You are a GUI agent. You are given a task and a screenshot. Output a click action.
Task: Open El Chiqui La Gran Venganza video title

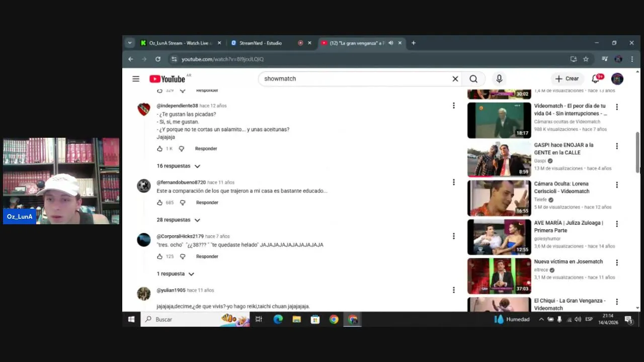(570, 304)
